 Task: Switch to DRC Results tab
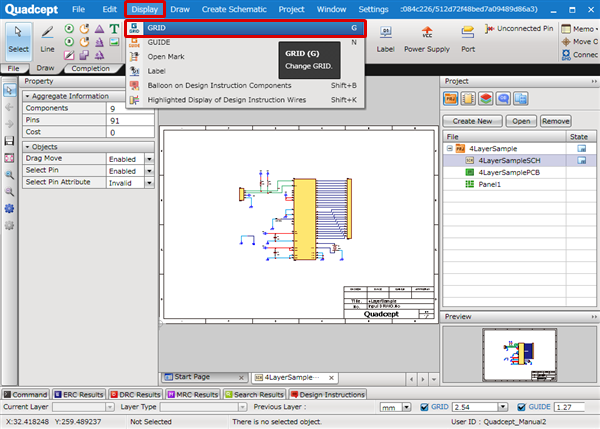135,395
